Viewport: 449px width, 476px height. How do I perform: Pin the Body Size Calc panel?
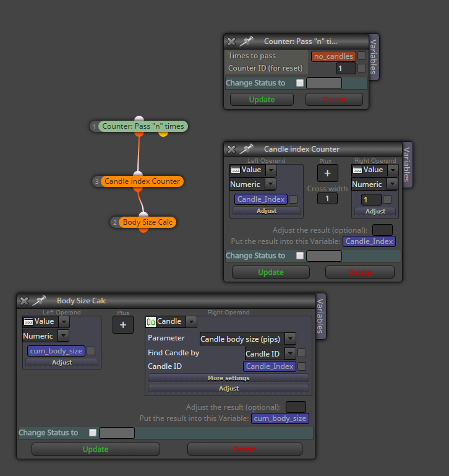40,301
